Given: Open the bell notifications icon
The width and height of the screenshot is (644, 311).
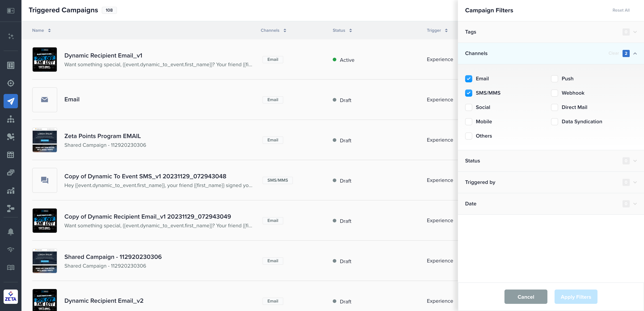Looking at the screenshot, I should click(11, 232).
